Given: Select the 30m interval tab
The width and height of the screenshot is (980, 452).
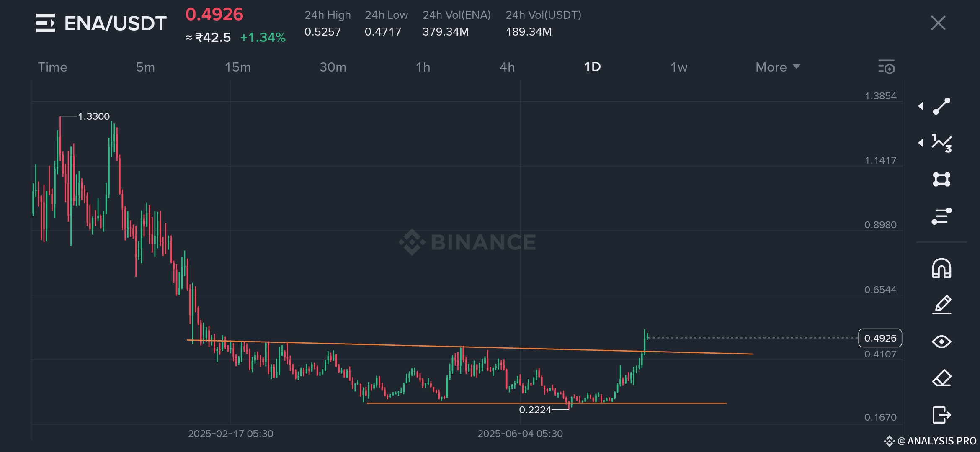Looking at the screenshot, I should tap(333, 67).
